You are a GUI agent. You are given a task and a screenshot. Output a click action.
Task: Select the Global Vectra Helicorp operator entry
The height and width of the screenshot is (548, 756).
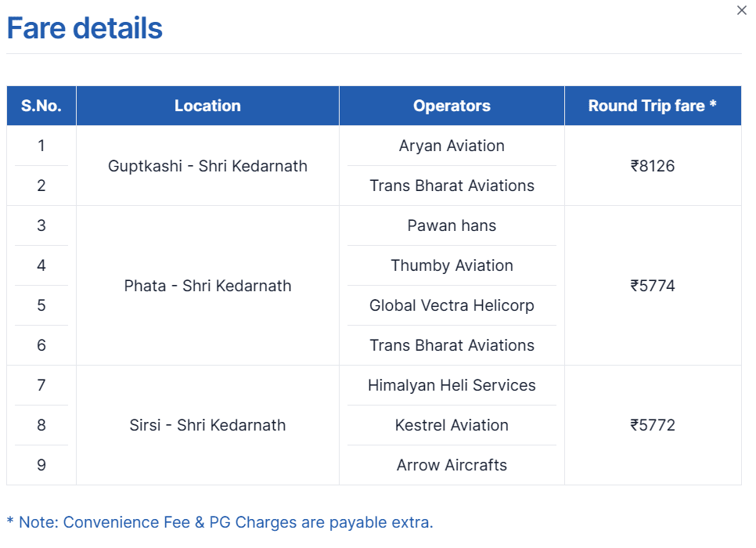click(452, 305)
